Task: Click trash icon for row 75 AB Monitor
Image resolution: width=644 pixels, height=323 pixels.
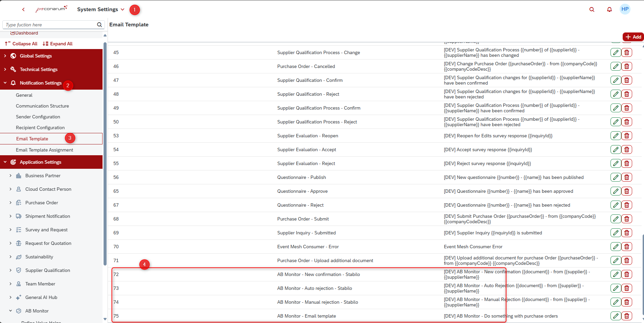Action: (x=626, y=316)
